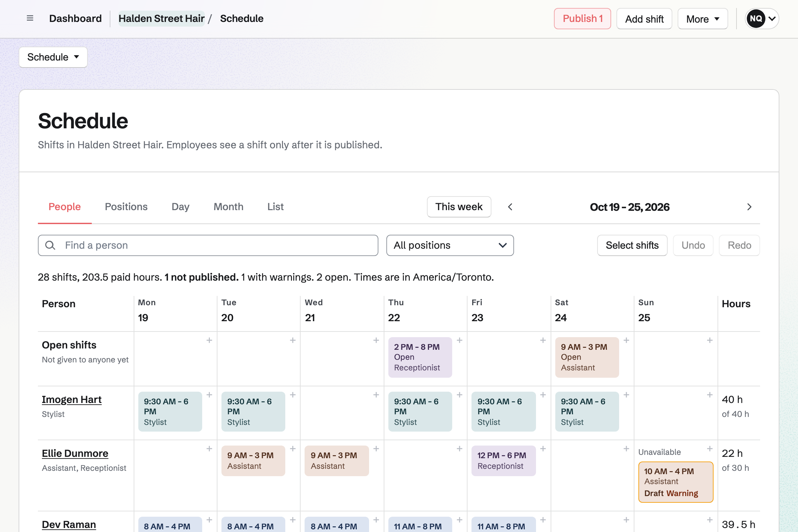This screenshot has height=532, width=798.
Task: Add shift to Open shifts on Tuesday 20
Action: coord(293,340)
